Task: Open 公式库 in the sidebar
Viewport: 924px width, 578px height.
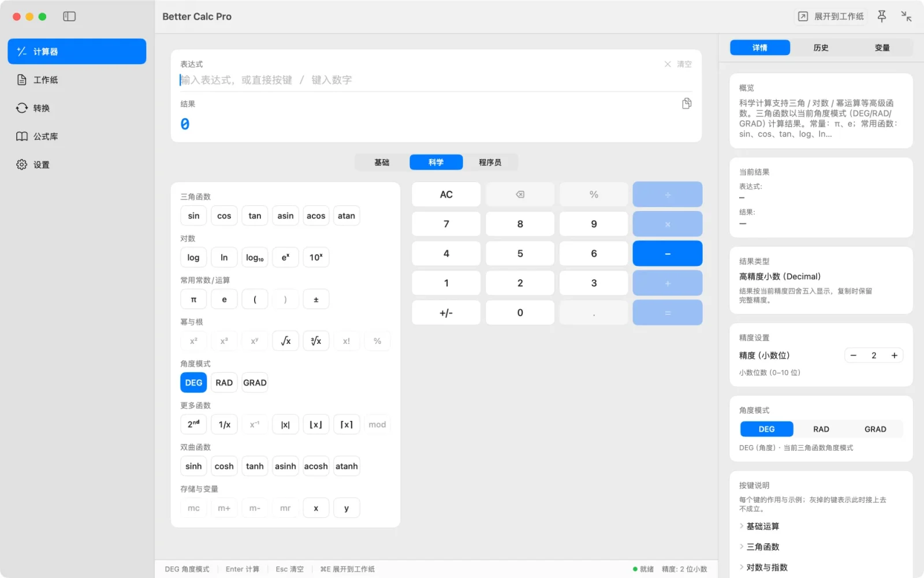Action: (x=77, y=136)
